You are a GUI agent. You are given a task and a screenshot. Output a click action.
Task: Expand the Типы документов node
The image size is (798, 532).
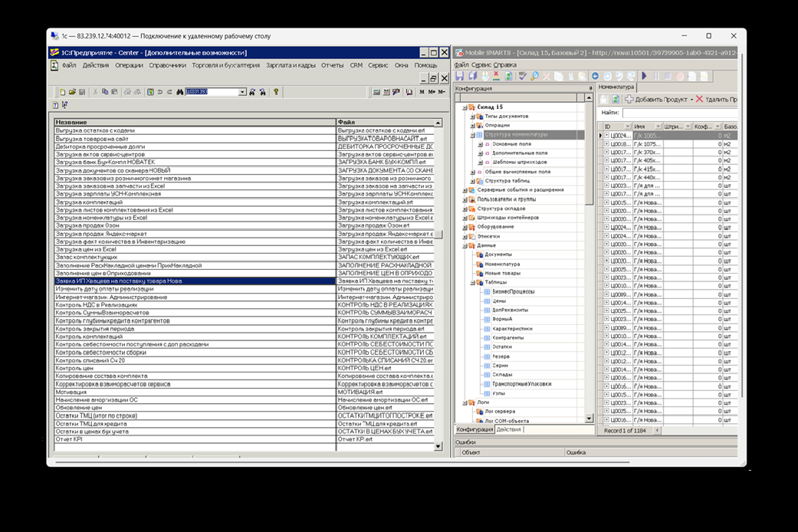click(472, 117)
